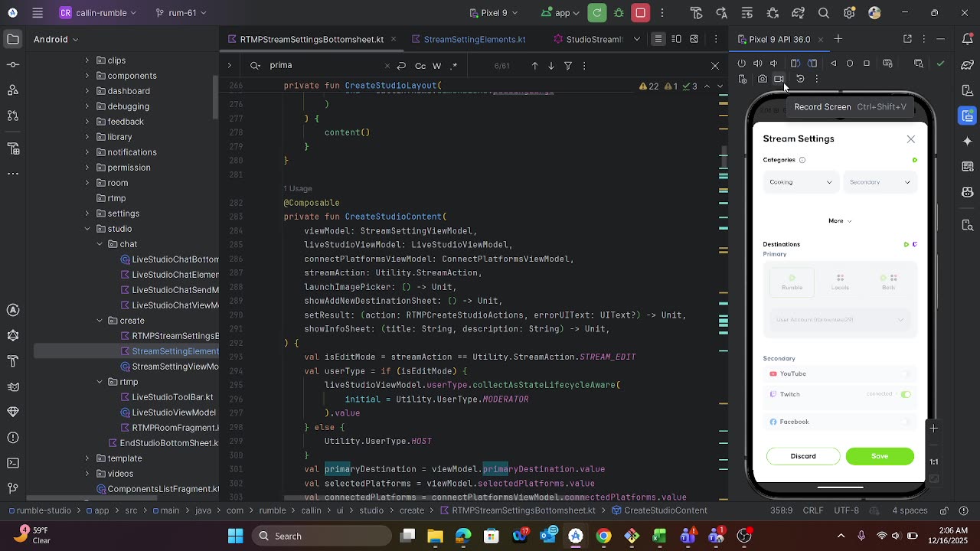Click the emulator Home circle button

(x=850, y=64)
